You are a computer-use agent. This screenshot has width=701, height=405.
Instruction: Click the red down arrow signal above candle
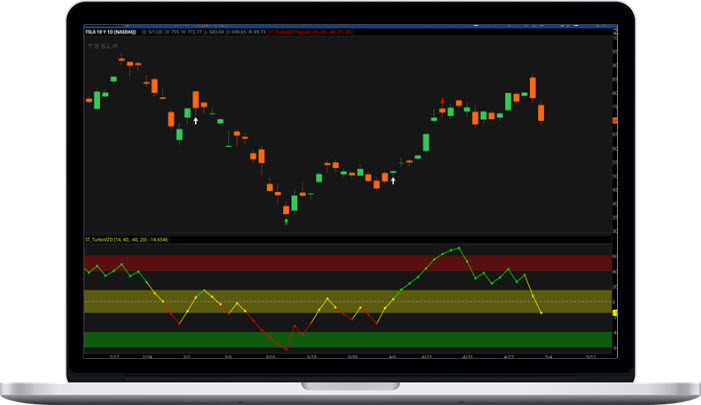click(x=443, y=100)
